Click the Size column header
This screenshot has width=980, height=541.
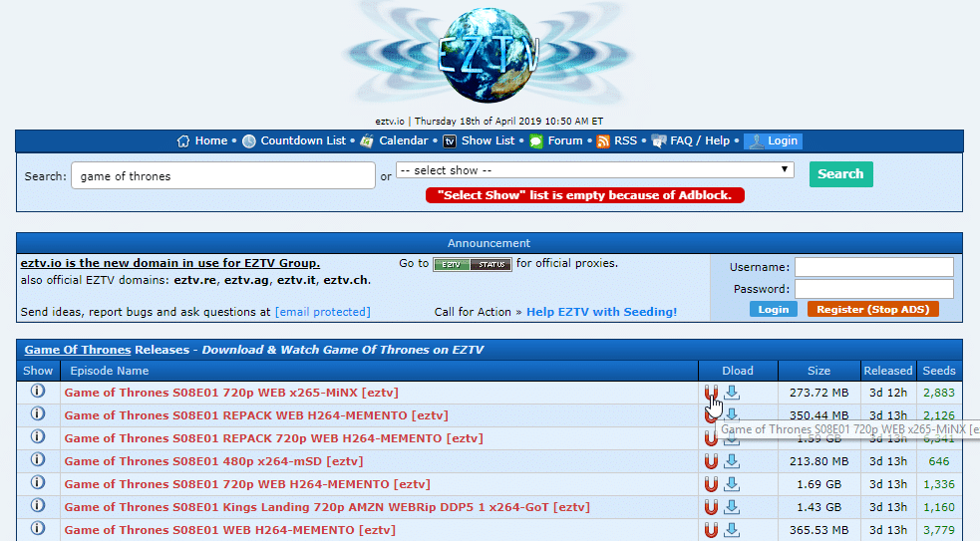pyautogui.click(x=818, y=371)
